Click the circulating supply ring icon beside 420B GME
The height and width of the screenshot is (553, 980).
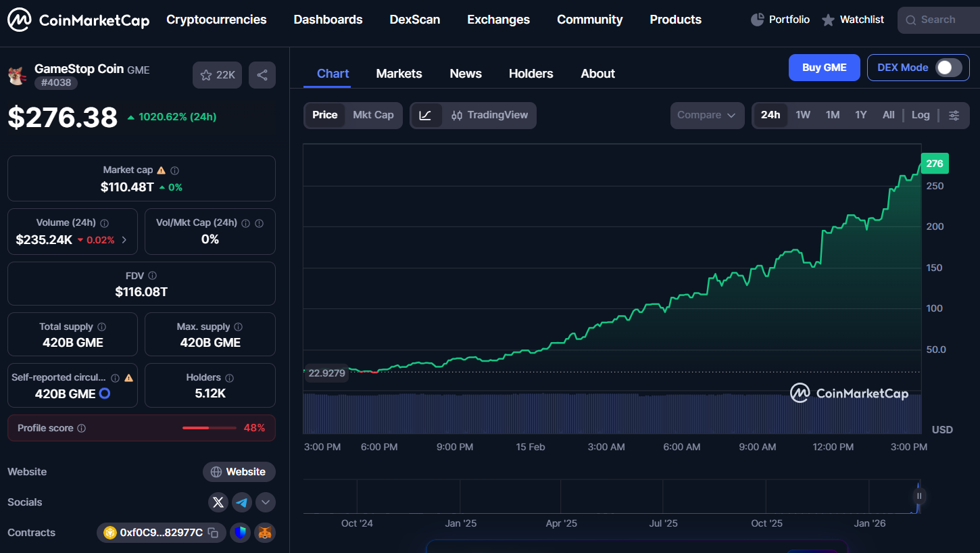click(x=105, y=393)
